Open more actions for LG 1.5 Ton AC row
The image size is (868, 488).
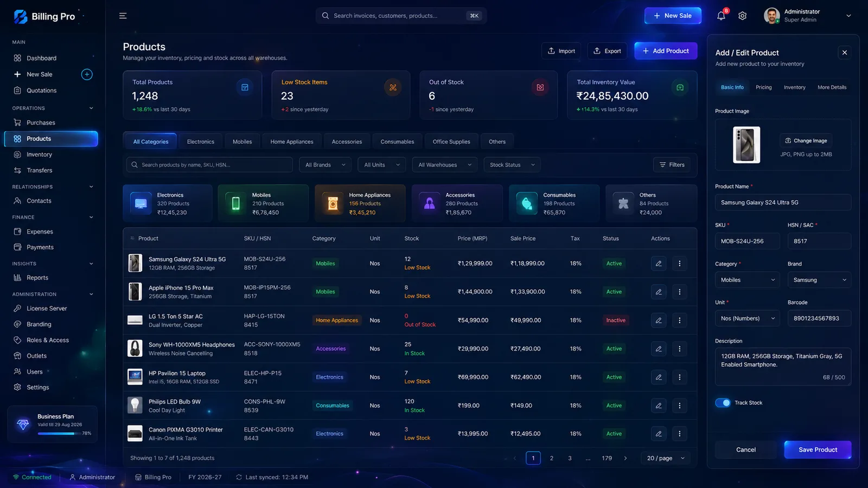pyautogui.click(x=679, y=320)
